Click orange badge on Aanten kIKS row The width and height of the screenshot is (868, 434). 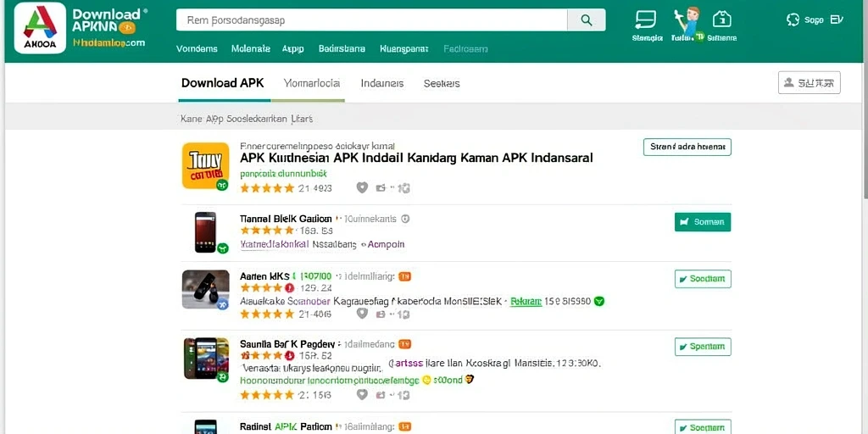click(x=405, y=275)
